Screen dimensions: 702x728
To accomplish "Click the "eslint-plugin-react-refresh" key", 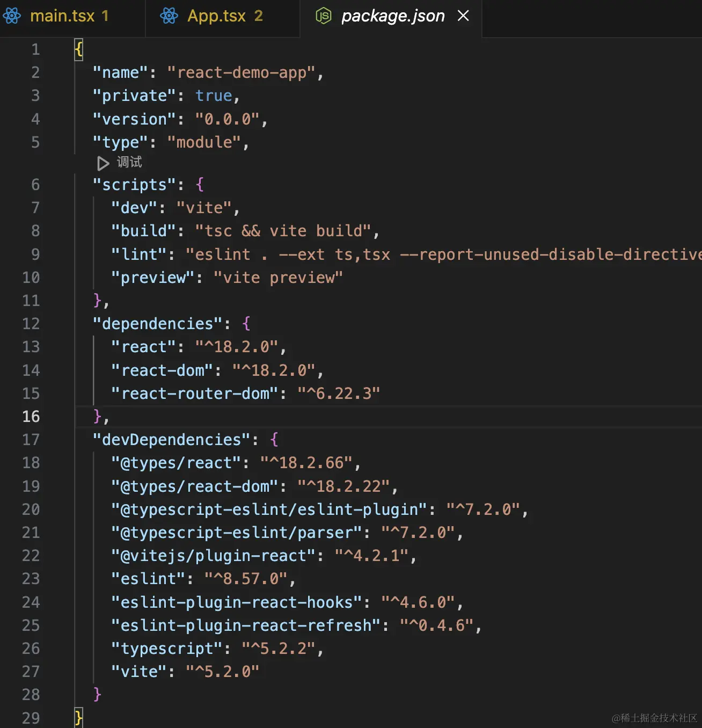I will pos(246,625).
